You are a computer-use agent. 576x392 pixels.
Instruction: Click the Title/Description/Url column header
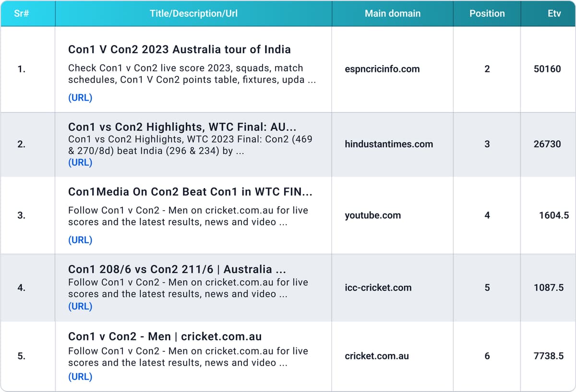(193, 13)
